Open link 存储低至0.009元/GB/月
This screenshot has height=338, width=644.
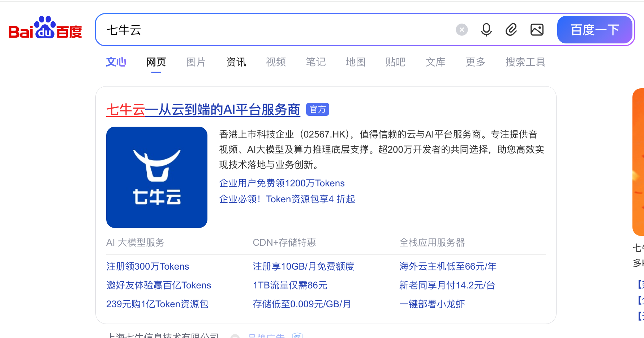point(302,304)
